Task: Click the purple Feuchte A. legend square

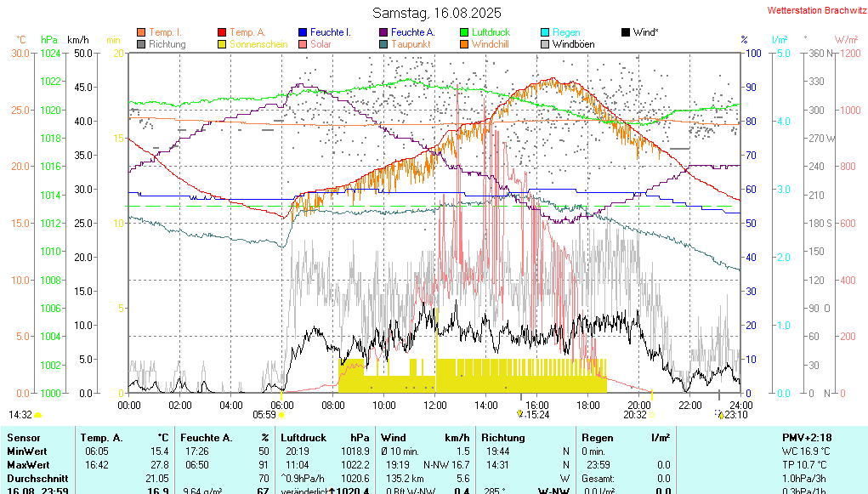Action: [x=383, y=32]
